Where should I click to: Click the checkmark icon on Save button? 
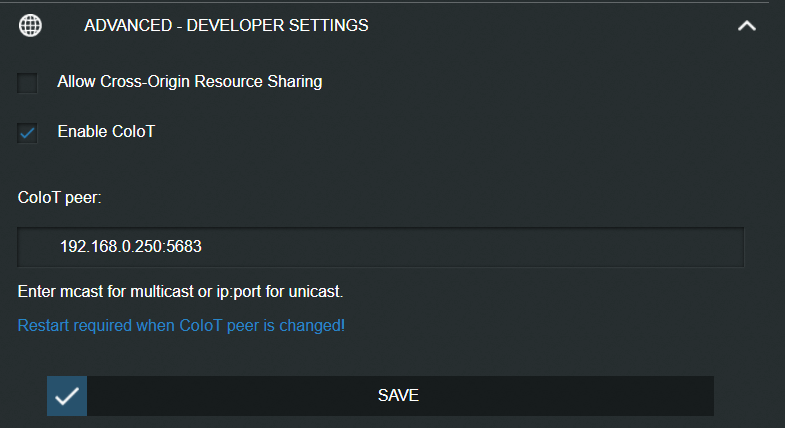click(x=67, y=396)
